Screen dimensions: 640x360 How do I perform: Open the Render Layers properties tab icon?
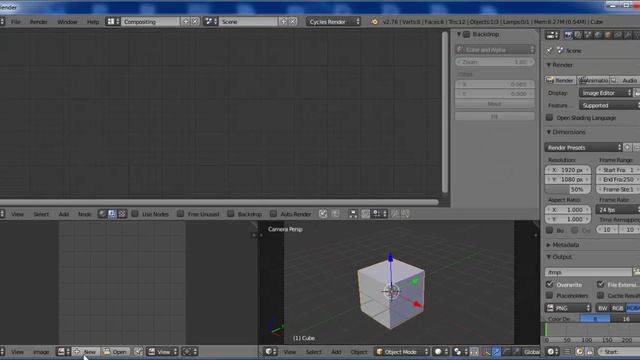click(x=578, y=36)
